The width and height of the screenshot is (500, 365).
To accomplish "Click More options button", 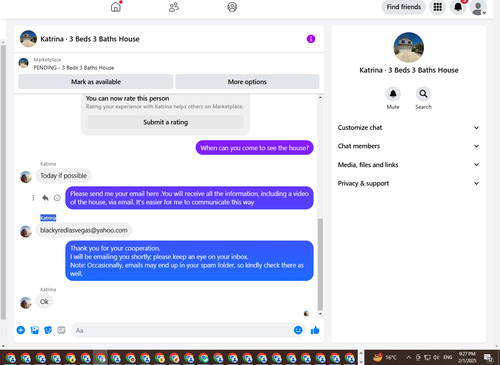I will (x=247, y=82).
